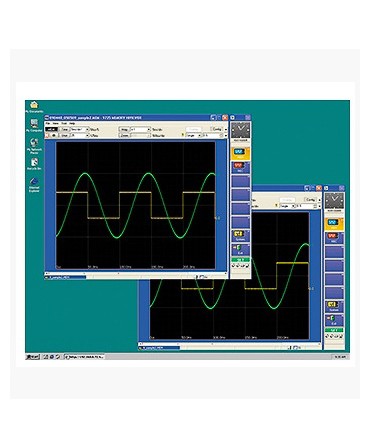Screen dimensions: 370x448
Task: Click the green status bar in back side panel
Action: coord(334,330)
